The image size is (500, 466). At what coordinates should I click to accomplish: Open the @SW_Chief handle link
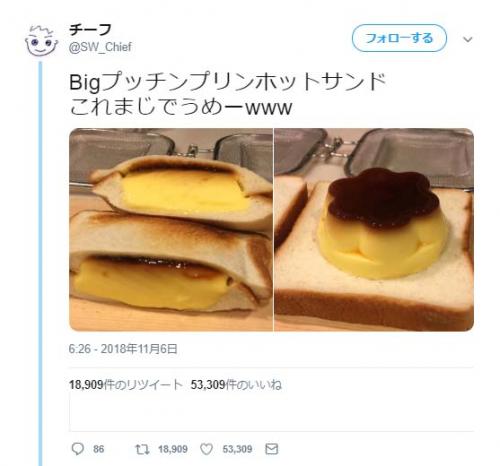coord(100,47)
